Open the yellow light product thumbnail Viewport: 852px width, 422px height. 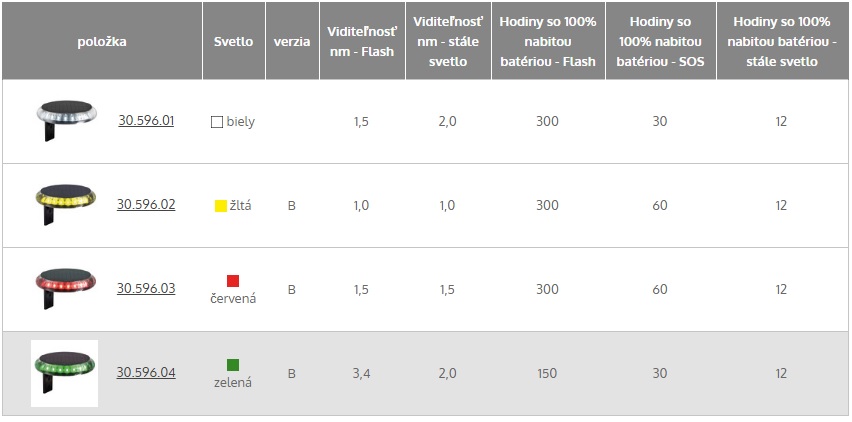point(66,205)
